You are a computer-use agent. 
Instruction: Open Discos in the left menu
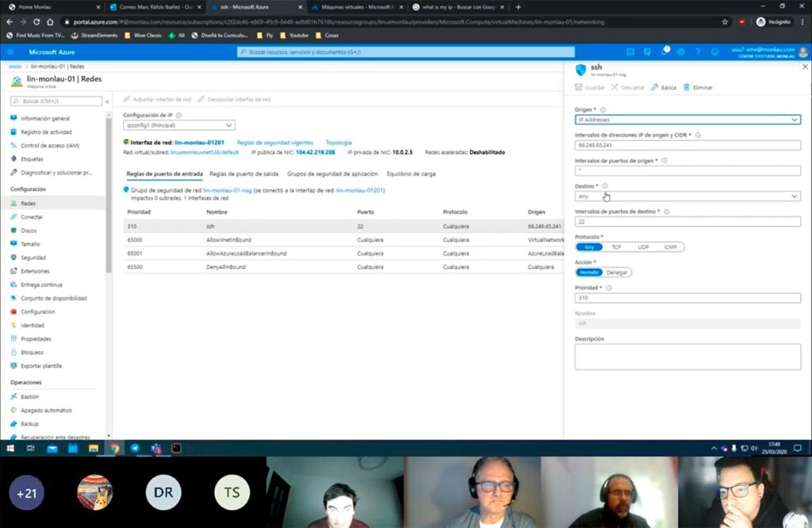29,231
